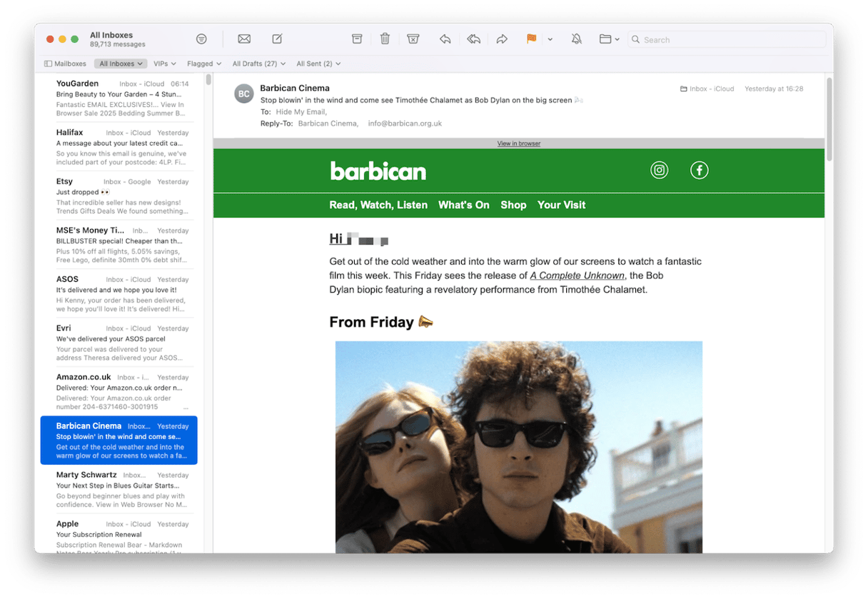868x599 pixels.
Task: Forward the selected email
Action: [502, 39]
